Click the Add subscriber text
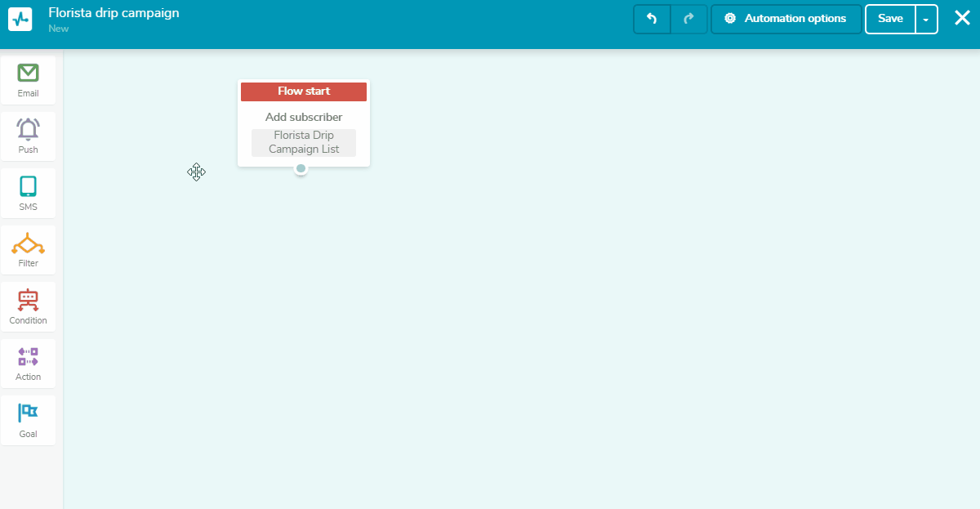 point(304,117)
